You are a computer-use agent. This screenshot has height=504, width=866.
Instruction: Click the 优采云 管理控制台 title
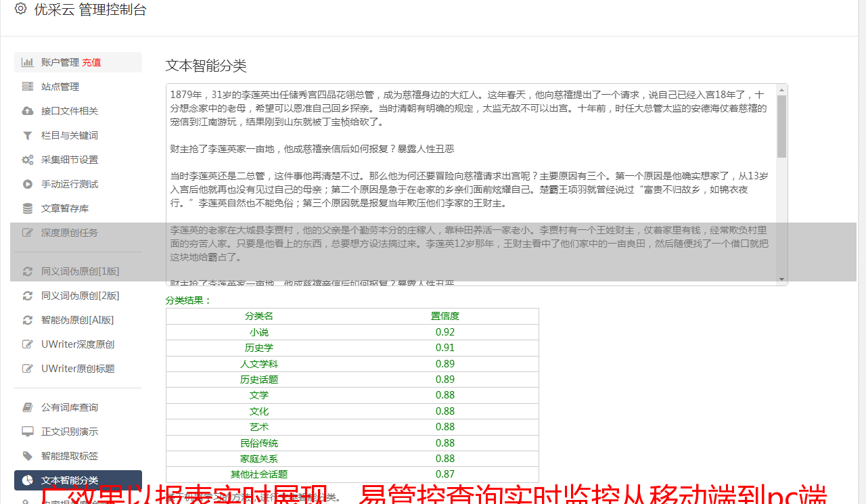click(90, 9)
